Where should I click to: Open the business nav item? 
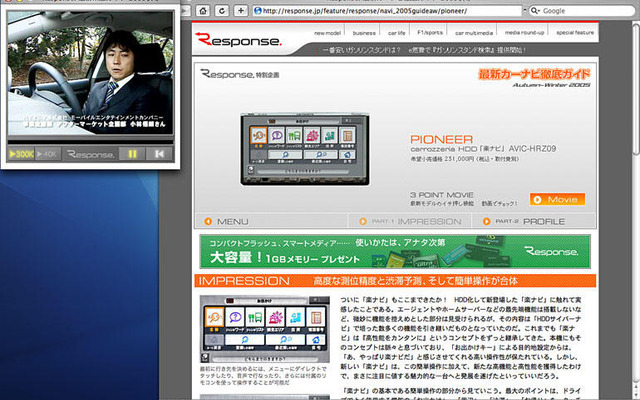[x=364, y=33]
